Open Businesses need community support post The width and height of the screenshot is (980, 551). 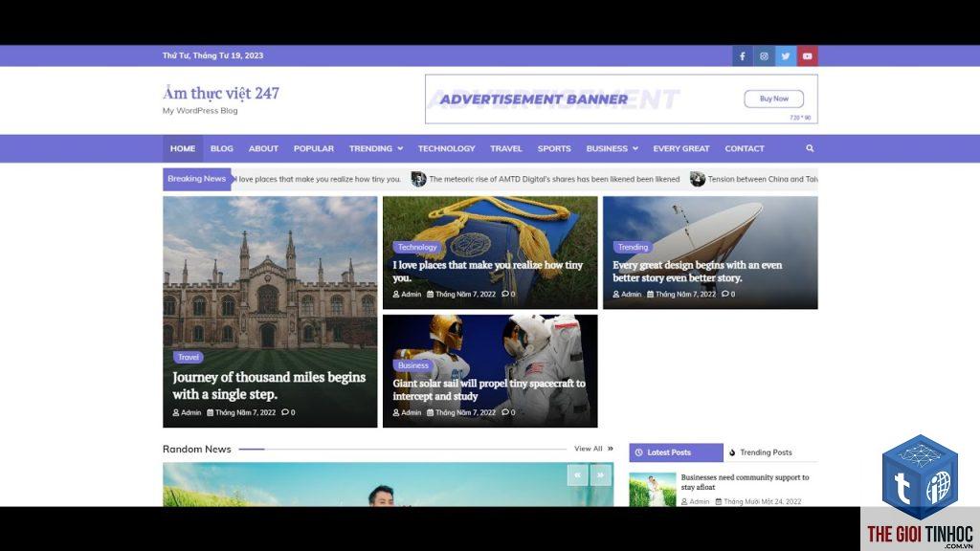745,482
